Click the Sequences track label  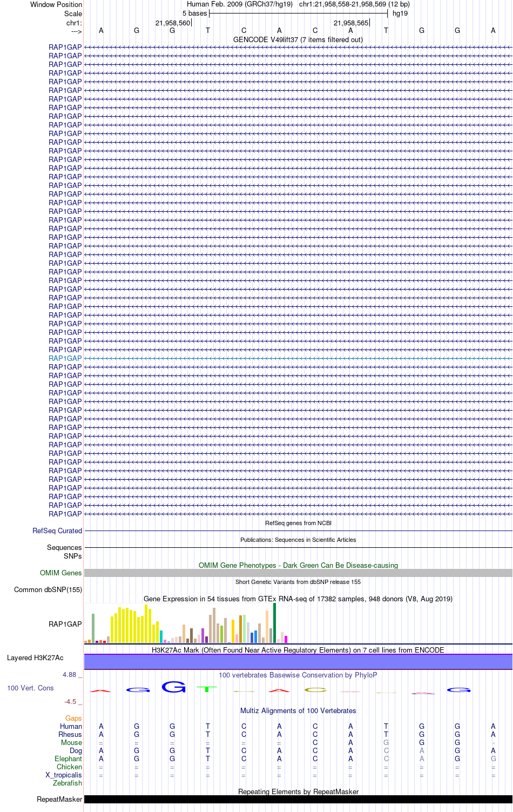64,547
